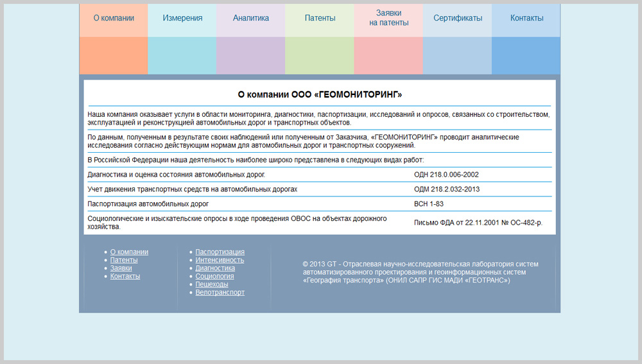The image size is (642, 364).
Task: Open the «Велотранспорт» link
Action: pos(220,293)
